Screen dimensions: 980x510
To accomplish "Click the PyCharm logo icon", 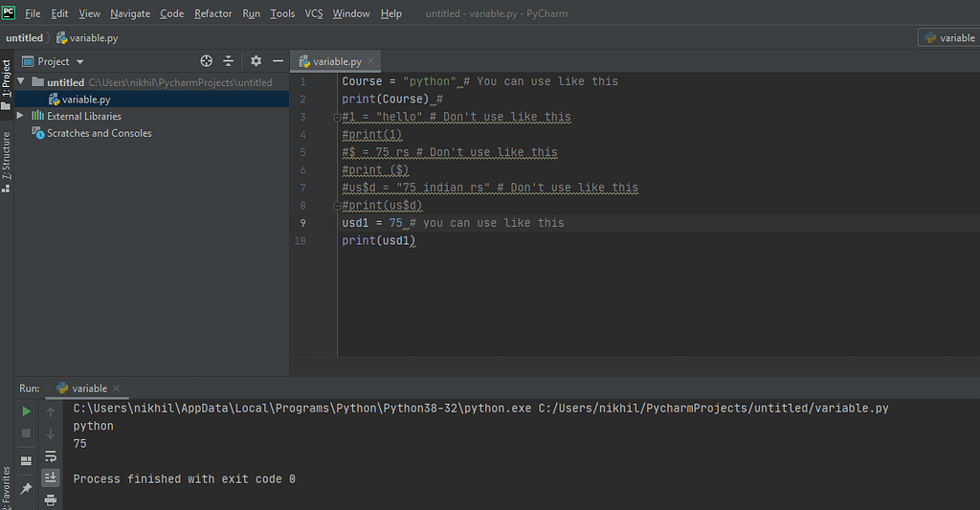I will pos(9,12).
